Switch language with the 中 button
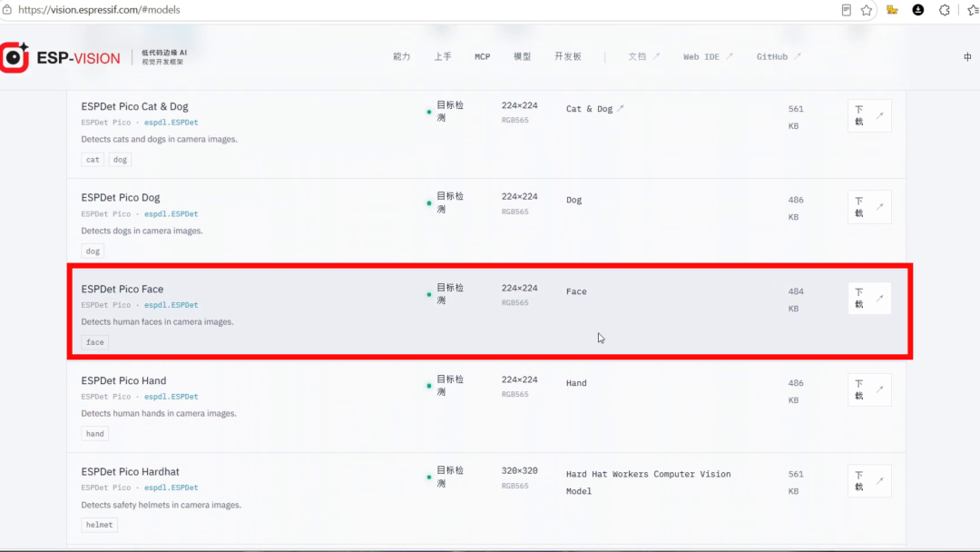 (967, 57)
